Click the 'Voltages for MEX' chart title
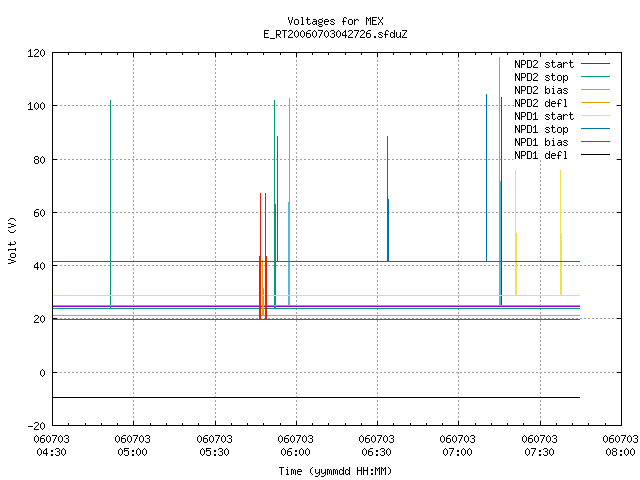The height and width of the screenshot is (480, 640). click(x=335, y=21)
